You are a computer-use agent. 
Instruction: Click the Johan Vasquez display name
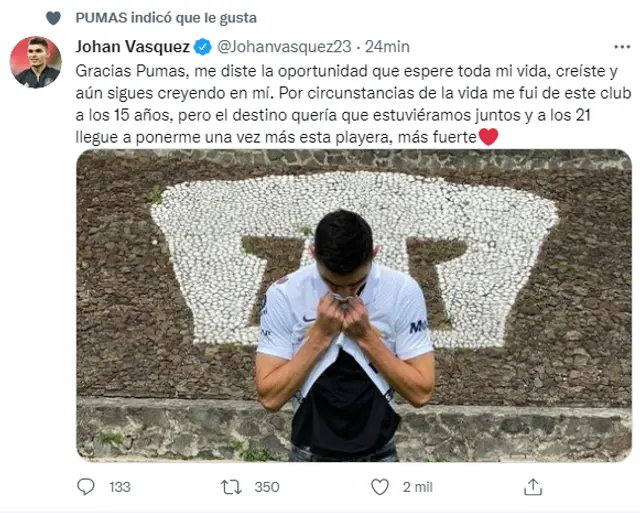click(x=131, y=45)
